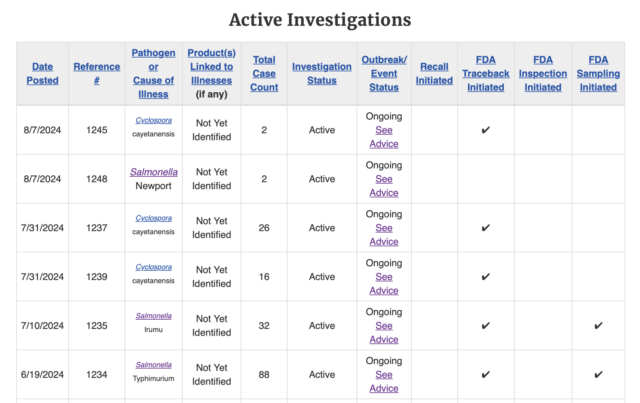Open See Advice for reference 1248
The image size is (640, 403).
tap(384, 186)
